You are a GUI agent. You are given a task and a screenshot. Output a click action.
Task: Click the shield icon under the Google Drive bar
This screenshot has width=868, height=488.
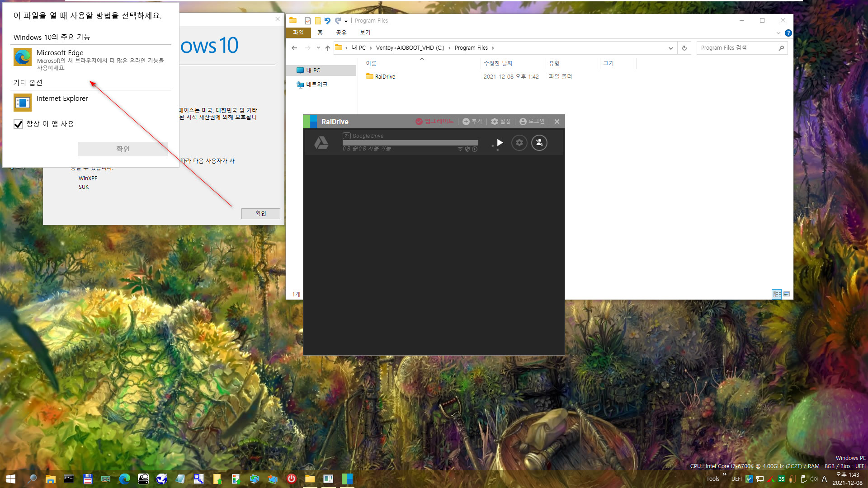point(467,149)
